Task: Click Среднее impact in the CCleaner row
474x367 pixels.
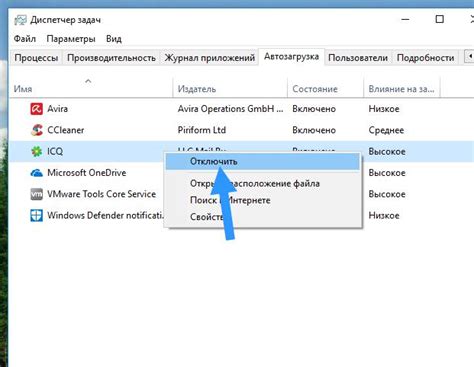Action: pos(386,130)
